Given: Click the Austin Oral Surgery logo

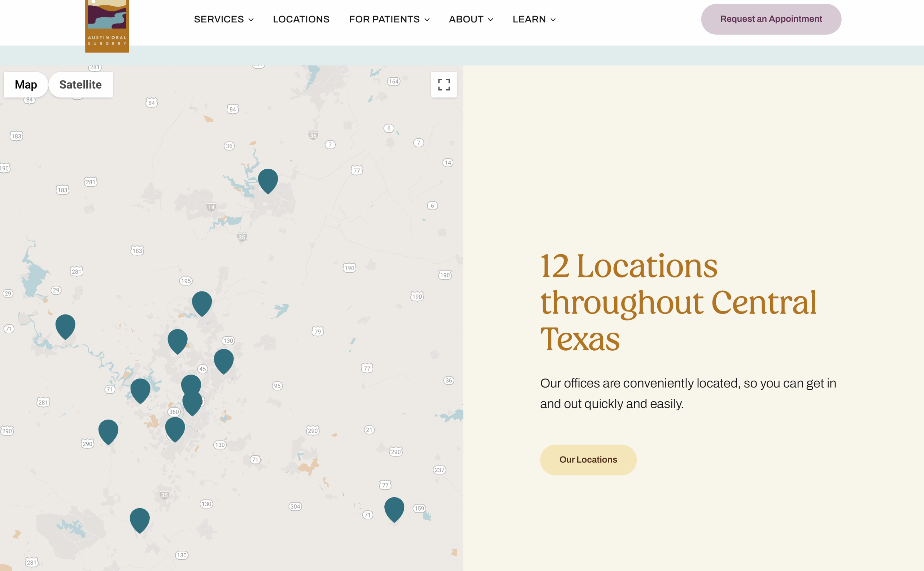Looking at the screenshot, I should click(107, 26).
